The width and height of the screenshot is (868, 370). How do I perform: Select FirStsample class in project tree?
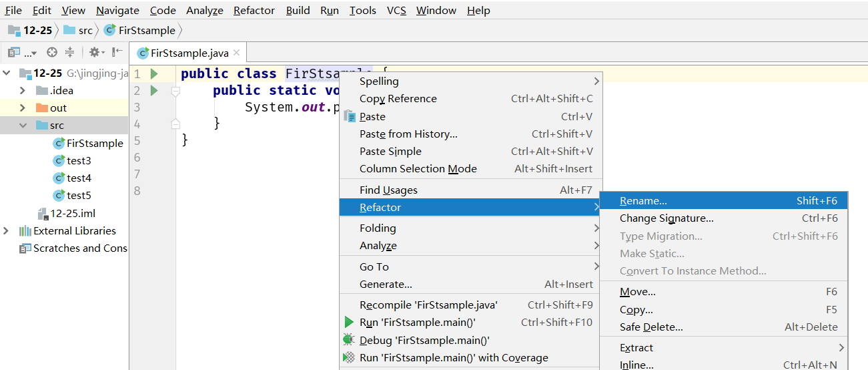(95, 143)
